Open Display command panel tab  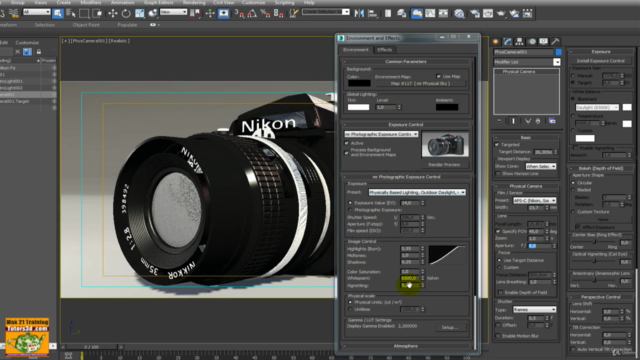[543, 42]
